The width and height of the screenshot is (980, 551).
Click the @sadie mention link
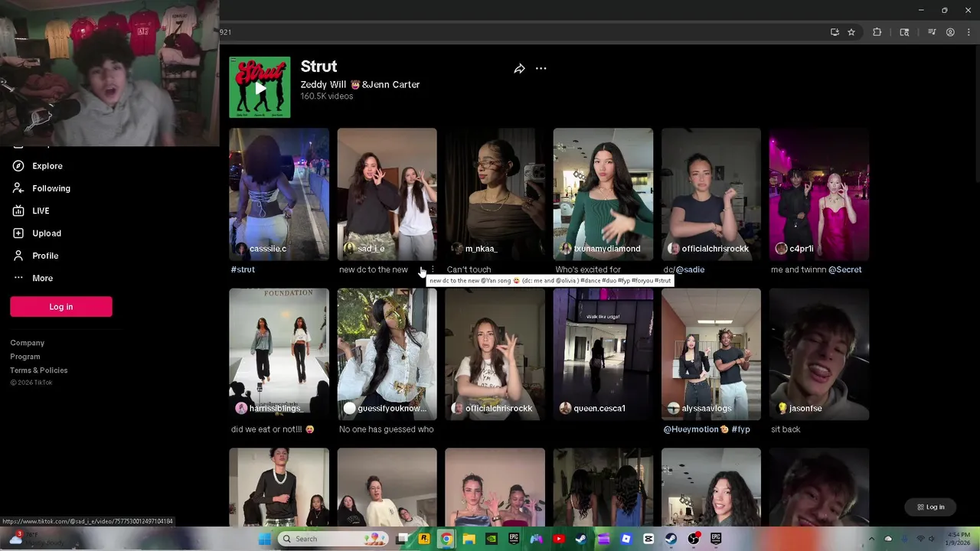tap(690, 269)
